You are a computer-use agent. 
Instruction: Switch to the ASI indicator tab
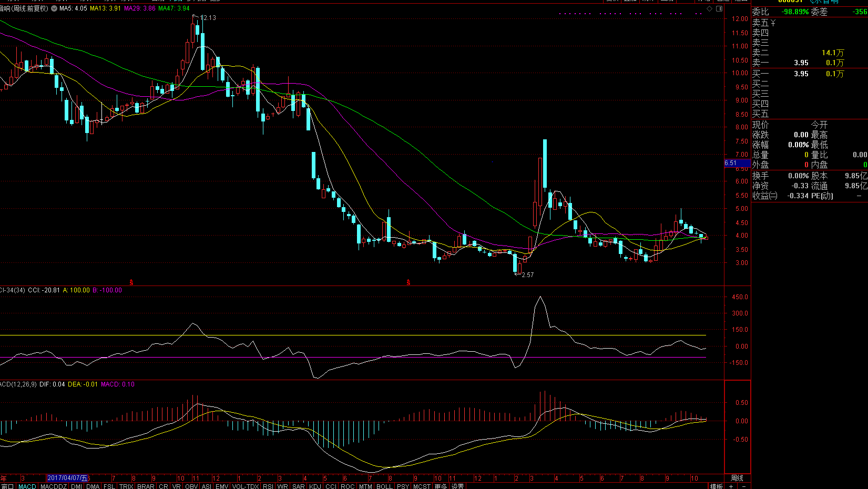[x=207, y=486]
